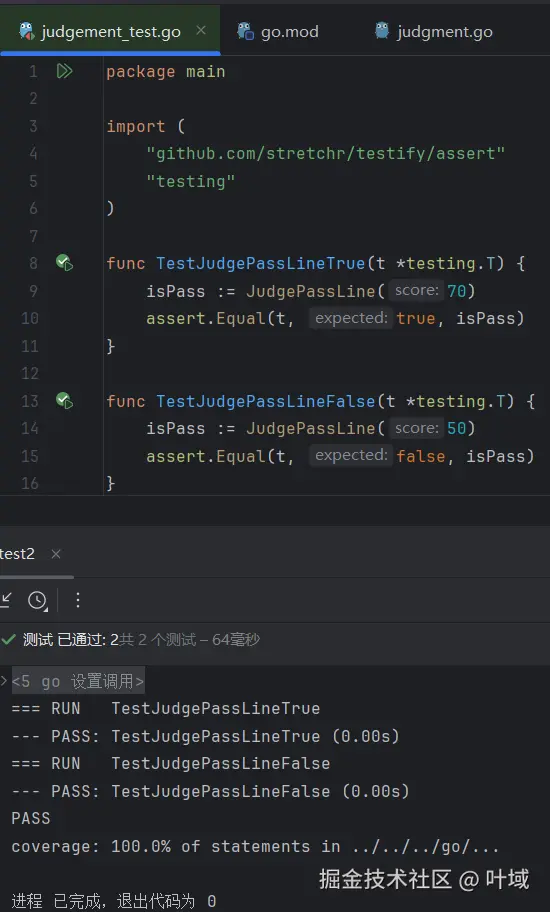Image resolution: width=550 pixels, height=912 pixels.
Task: Open the run toolbar more options menu
Action: tap(78, 600)
